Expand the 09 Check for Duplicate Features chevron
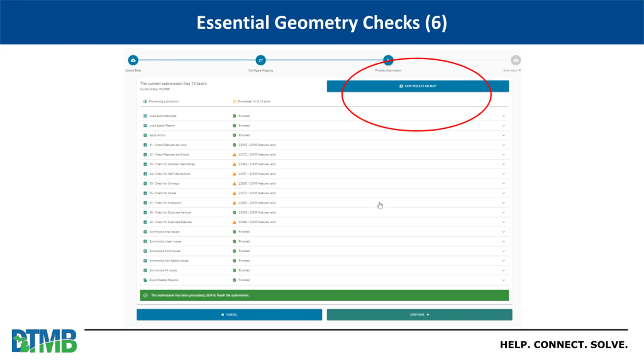Screen dimensions: 644x362 pos(503,222)
